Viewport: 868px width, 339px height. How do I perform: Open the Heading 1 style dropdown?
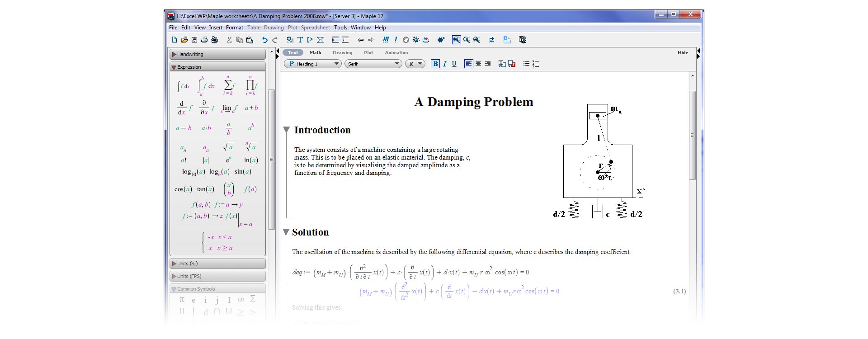[x=312, y=64]
